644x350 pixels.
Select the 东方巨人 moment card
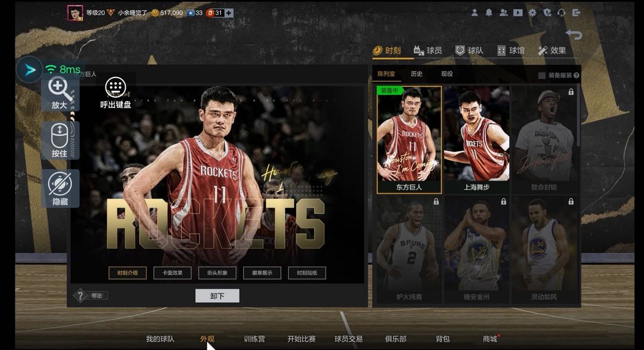[409, 140]
